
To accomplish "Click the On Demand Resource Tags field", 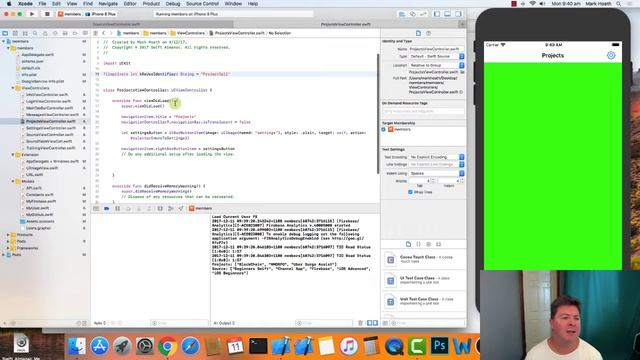I will pos(423,111).
